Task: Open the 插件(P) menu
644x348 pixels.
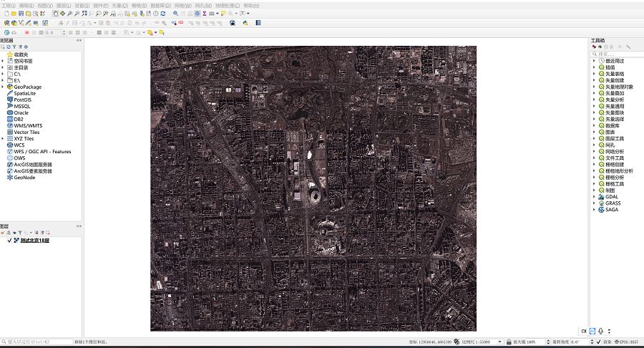Action: point(101,5)
